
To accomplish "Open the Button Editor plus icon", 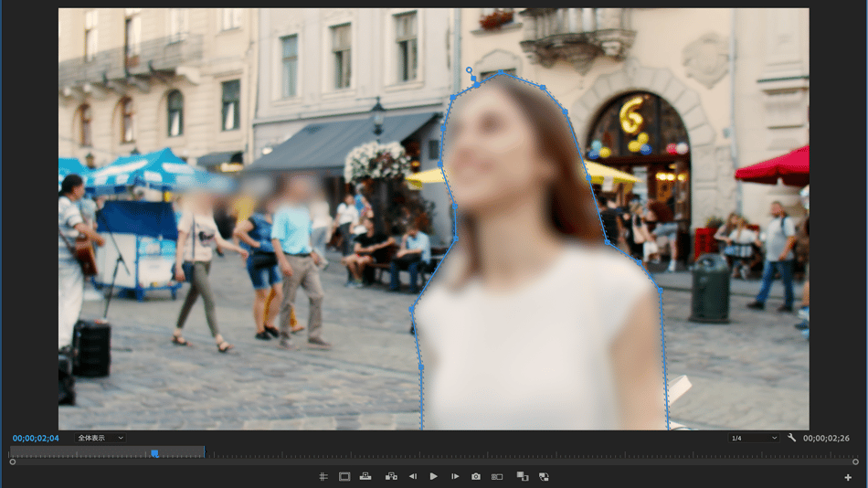I will (x=848, y=477).
